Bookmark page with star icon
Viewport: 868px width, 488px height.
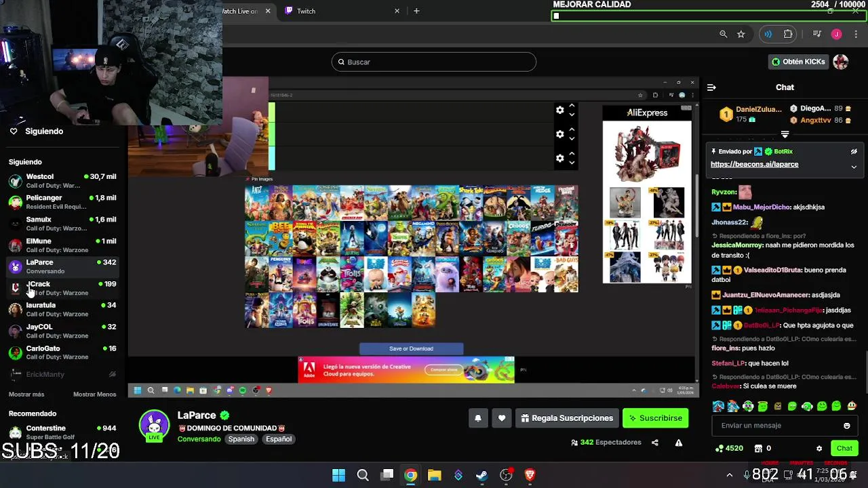741,34
